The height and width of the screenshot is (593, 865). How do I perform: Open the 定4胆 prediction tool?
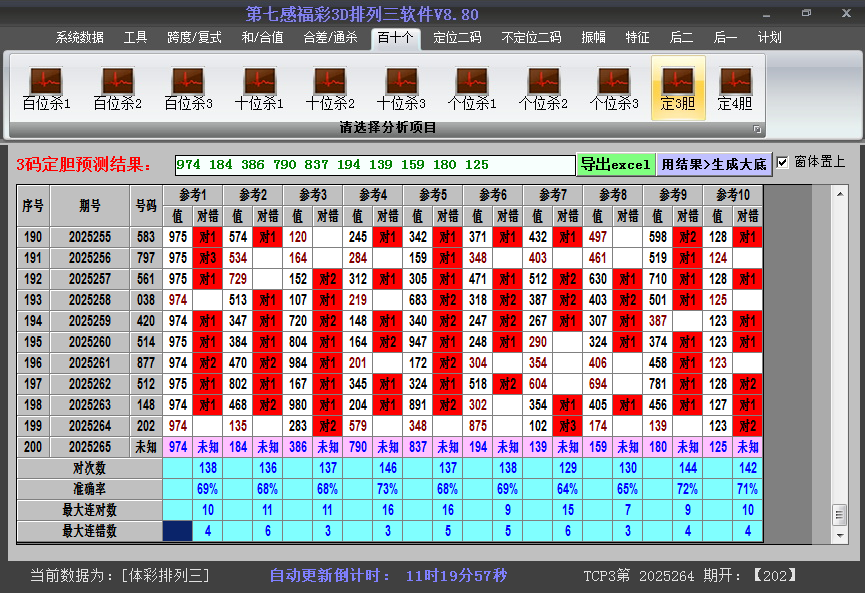[735, 85]
